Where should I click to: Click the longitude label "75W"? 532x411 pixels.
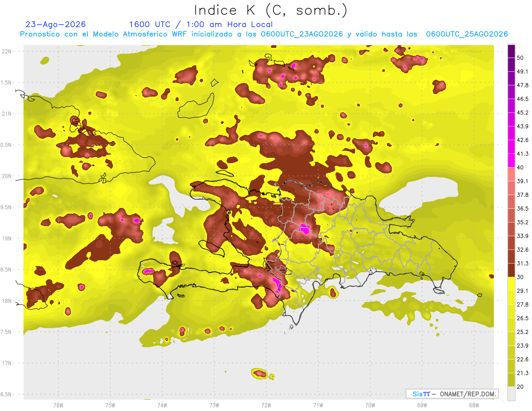110,405
